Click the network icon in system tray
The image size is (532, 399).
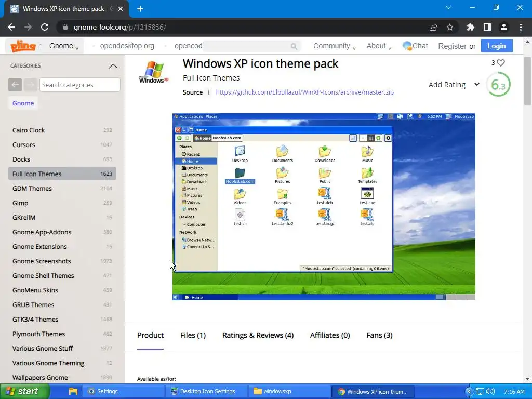[480, 392]
